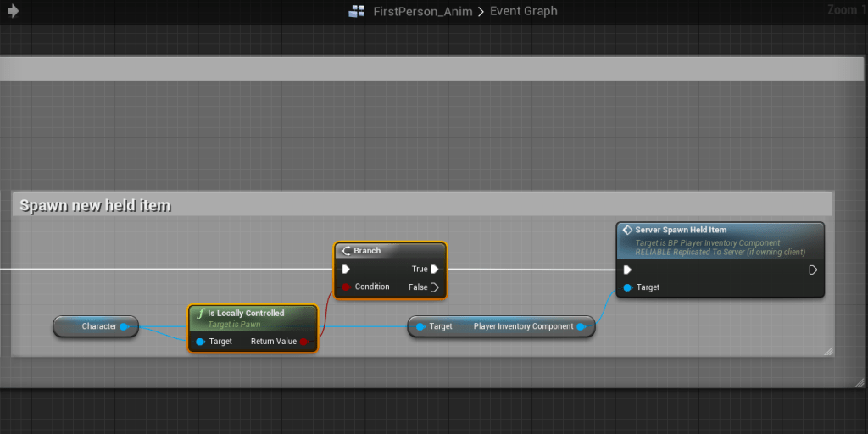The image size is (868, 434).
Task: Click the blueprint graph icon in breadcrumb
Action: tap(357, 12)
